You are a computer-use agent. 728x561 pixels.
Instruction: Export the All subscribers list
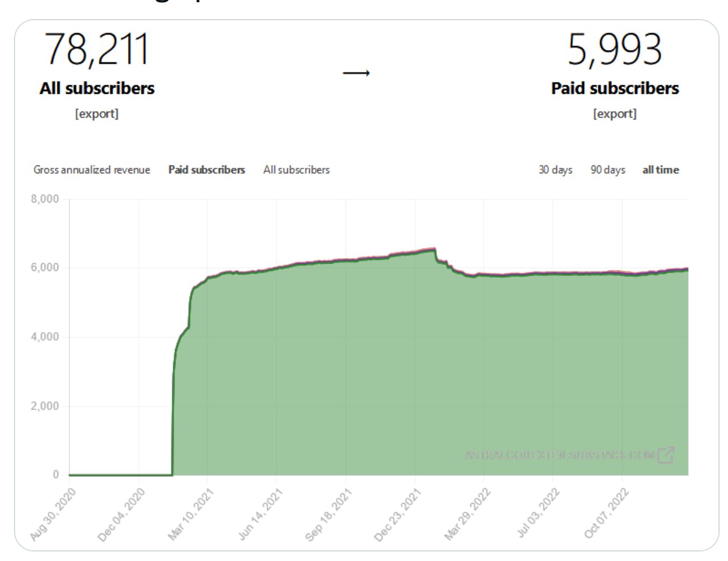coord(96,114)
